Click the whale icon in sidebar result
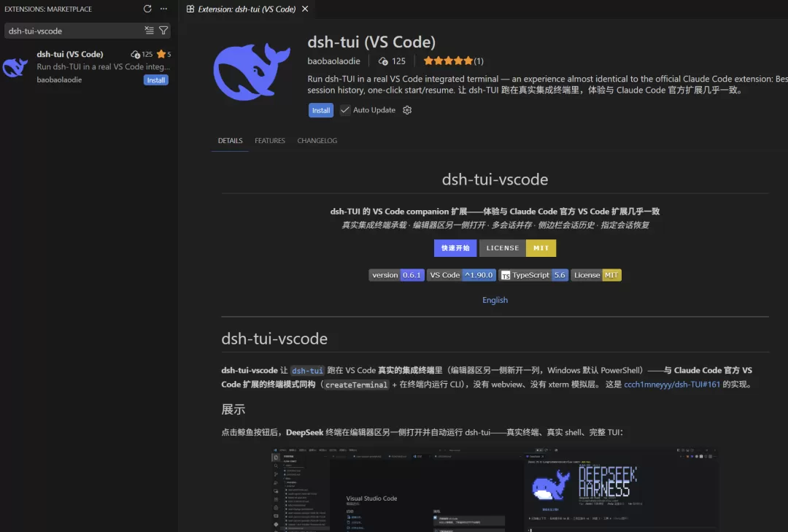 click(15, 67)
